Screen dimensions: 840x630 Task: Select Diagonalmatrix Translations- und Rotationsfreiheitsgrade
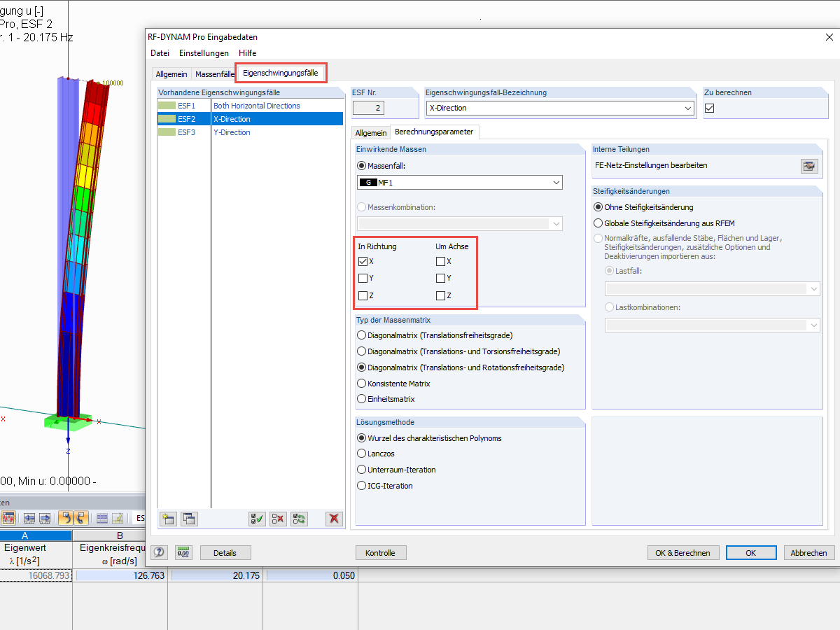tap(362, 367)
